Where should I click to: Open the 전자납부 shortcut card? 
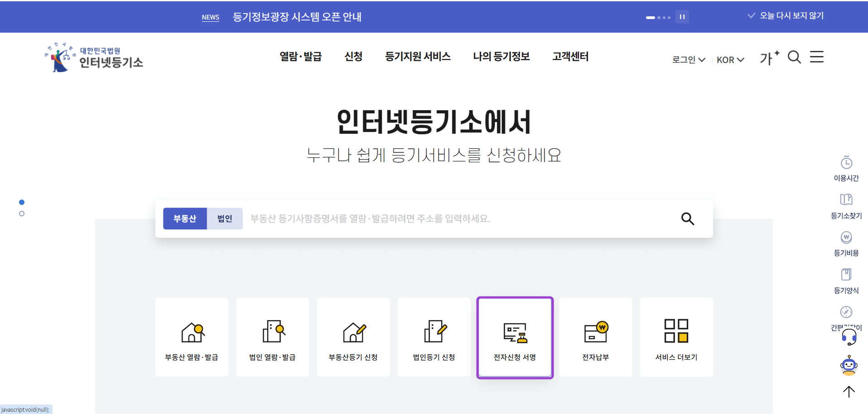tap(596, 337)
